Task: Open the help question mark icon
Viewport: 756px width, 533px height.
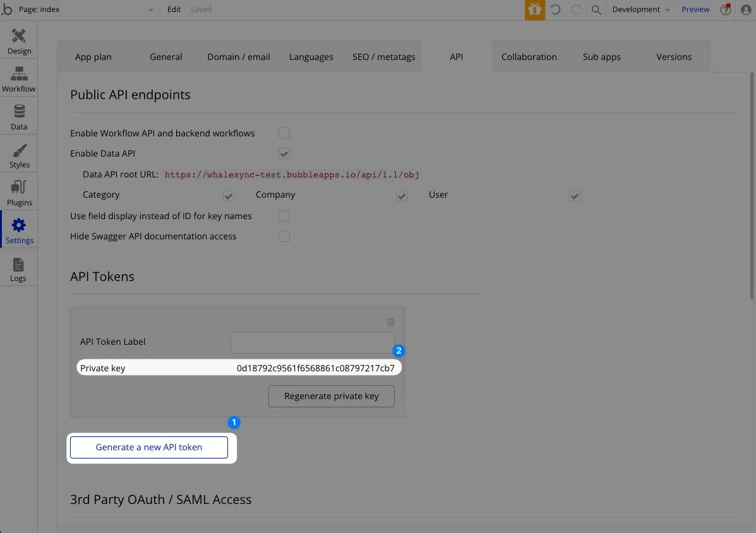Action: (726, 9)
